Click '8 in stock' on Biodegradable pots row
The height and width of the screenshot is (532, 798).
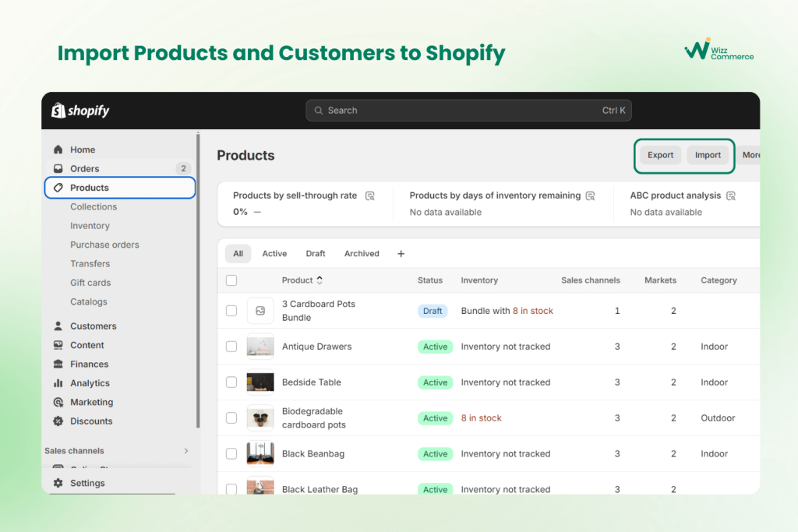(x=482, y=418)
